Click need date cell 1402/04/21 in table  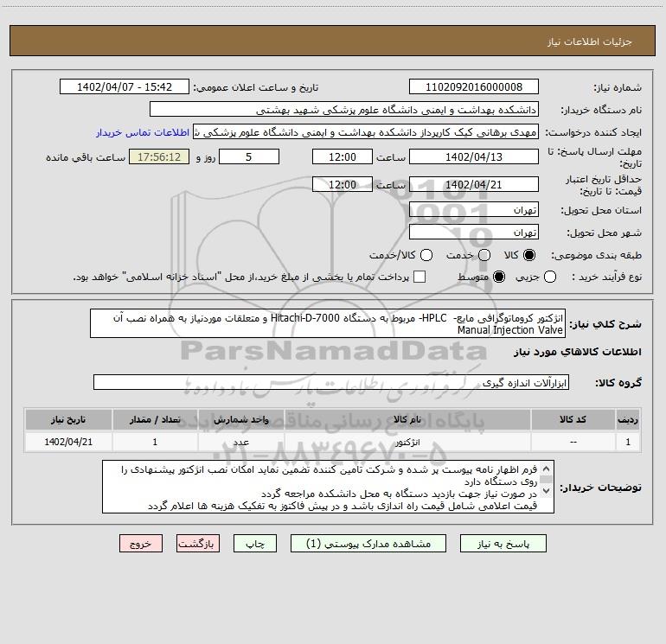tap(68, 442)
